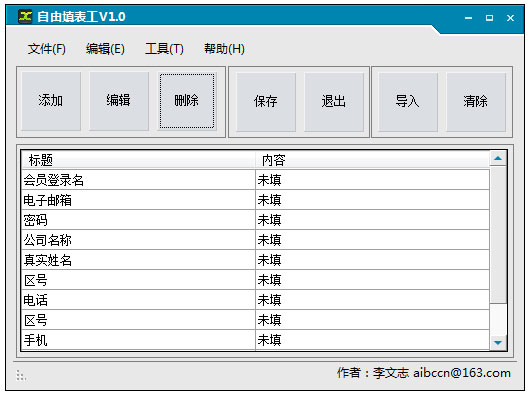Click the 编辑 toolbar button

[x=119, y=101]
